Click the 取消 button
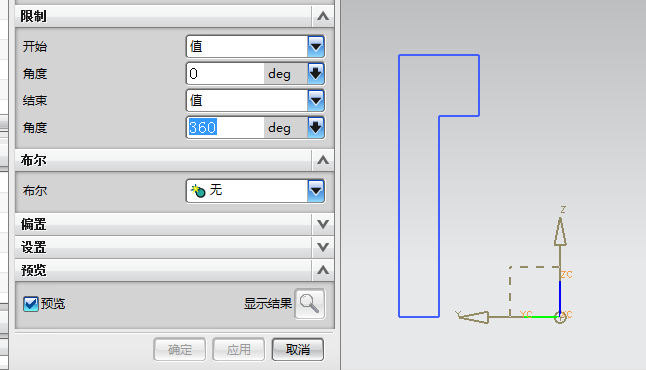 (x=297, y=350)
